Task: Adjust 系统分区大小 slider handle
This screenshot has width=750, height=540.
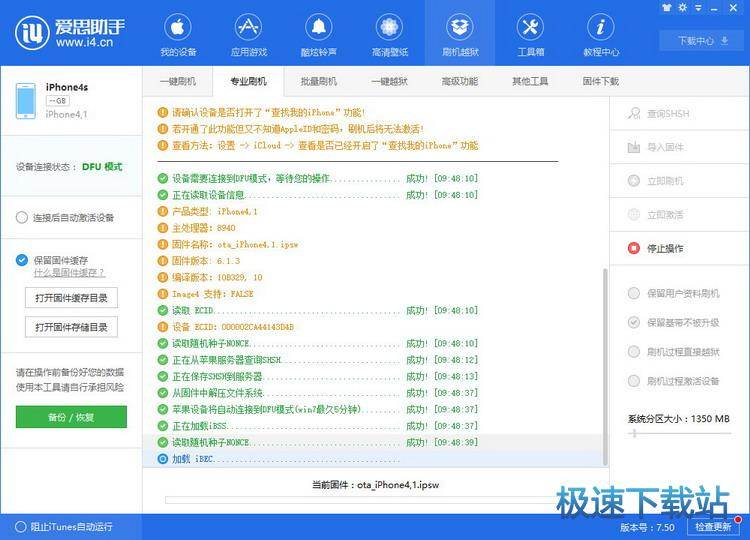Action: (x=635, y=433)
